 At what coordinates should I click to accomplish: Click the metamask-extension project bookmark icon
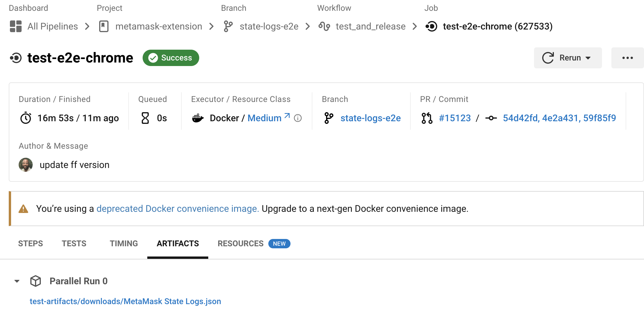(104, 26)
